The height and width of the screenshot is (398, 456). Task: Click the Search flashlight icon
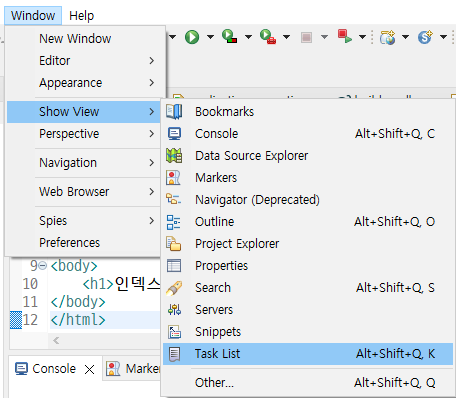tap(174, 288)
